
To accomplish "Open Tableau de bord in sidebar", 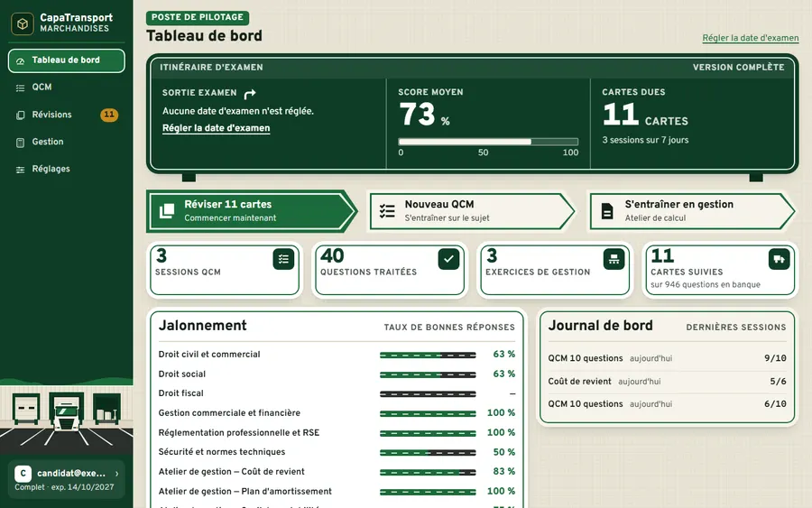I will point(66,60).
